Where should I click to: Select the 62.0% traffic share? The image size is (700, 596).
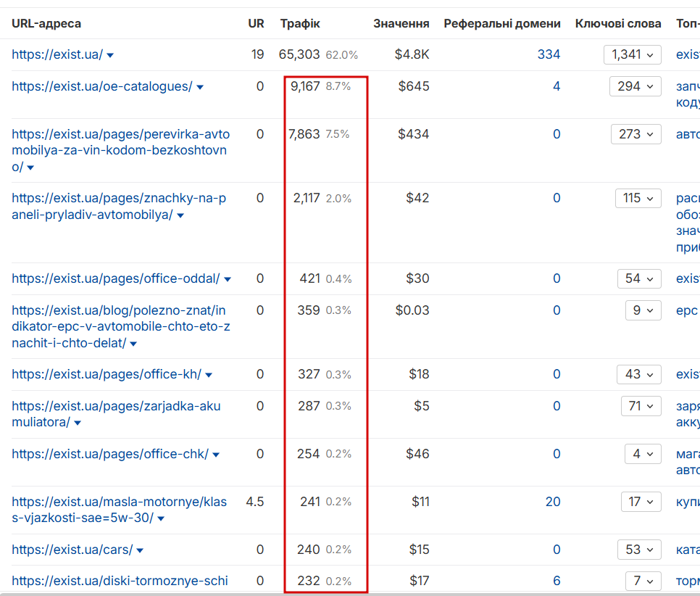tap(341, 55)
